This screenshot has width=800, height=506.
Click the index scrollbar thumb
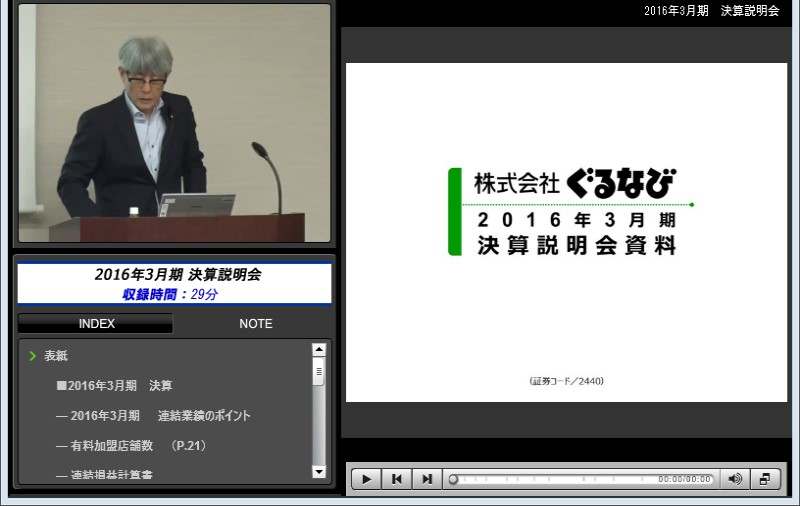pyautogui.click(x=319, y=371)
